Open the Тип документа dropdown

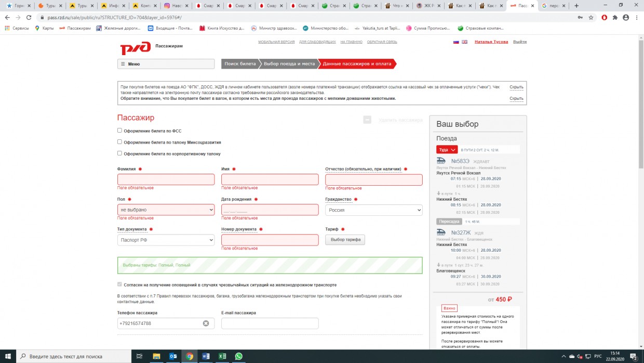tap(166, 240)
